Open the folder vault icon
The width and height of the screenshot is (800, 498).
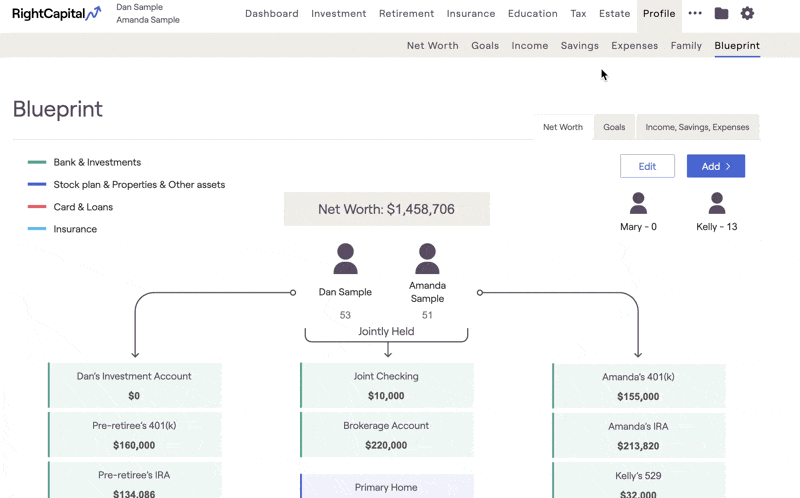tap(721, 14)
